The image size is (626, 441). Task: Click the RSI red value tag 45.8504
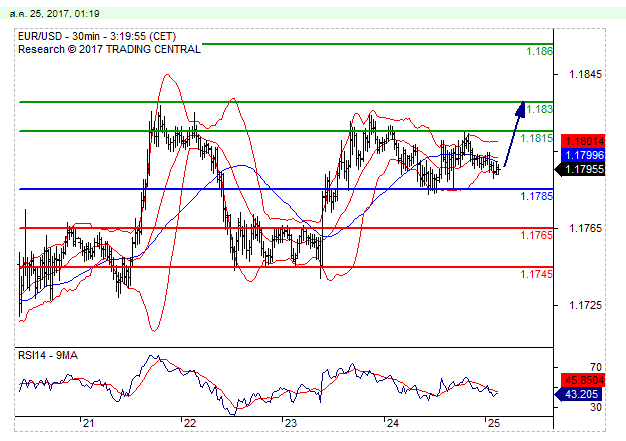583,380
